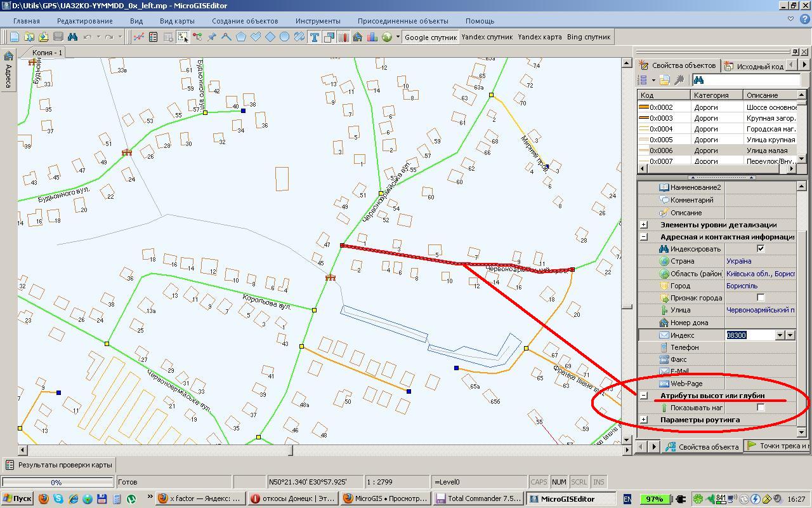Switch to Google спутник map layer

click(x=431, y=37)
